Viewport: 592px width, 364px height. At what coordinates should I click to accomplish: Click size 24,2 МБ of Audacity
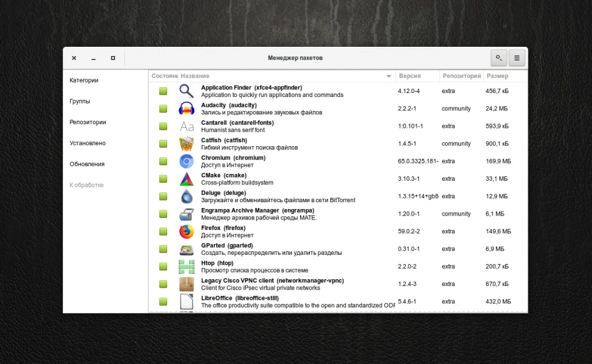point(497,109)
